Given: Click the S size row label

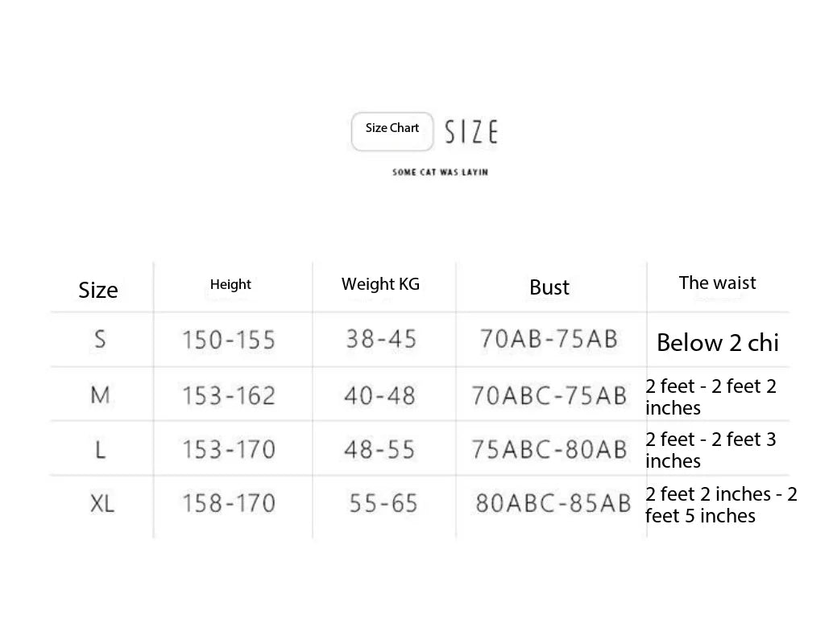Looking at the screenshot, I should [x=100, y=339].
